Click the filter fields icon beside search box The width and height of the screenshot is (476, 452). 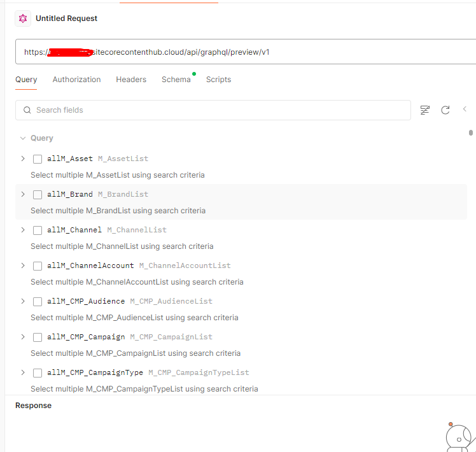425,110
